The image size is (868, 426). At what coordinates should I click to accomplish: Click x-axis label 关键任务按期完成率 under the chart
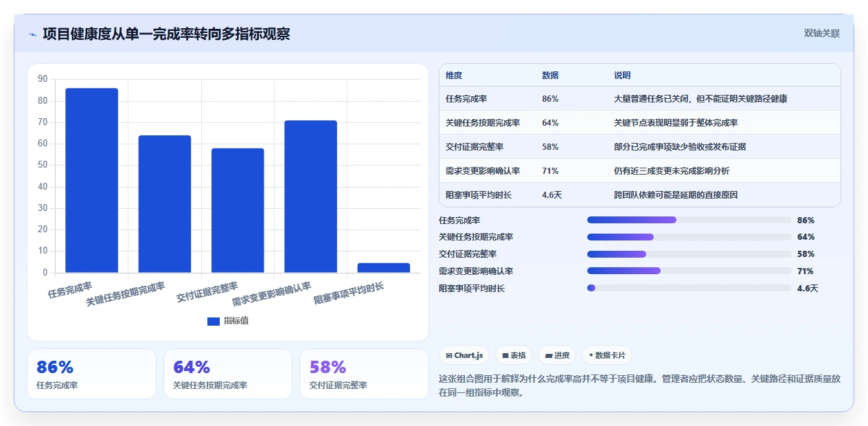(126, 294)
